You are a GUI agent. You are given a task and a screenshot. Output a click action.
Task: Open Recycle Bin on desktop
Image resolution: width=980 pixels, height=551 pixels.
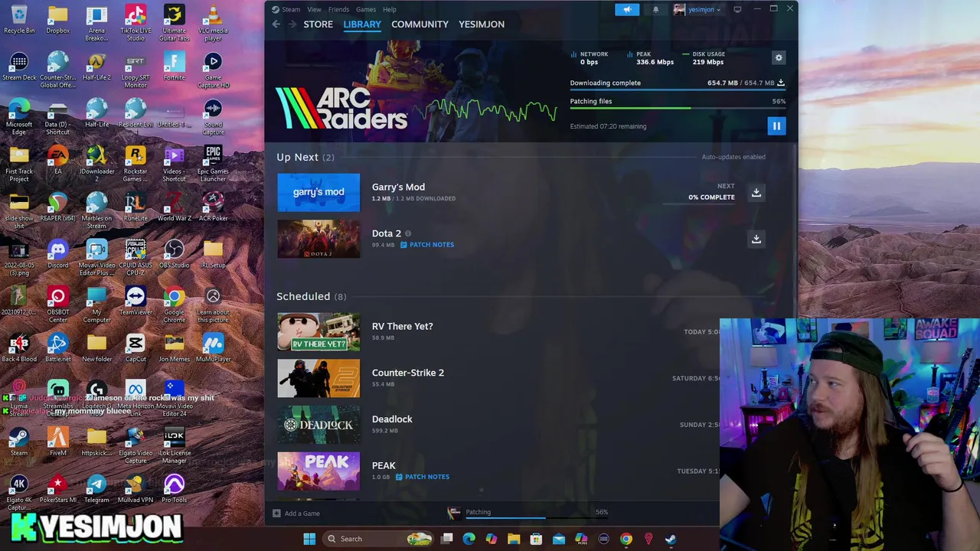click(19, 21)
